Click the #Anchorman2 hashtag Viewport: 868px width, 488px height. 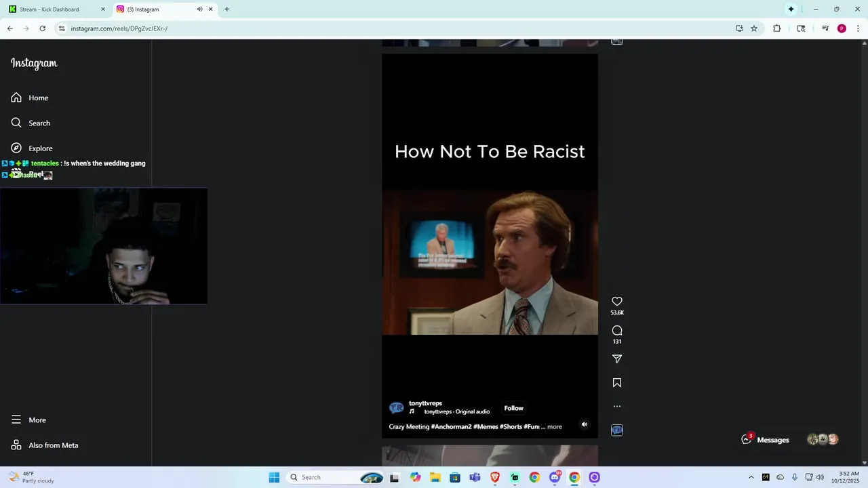pyautogui.click(x=451, y=427)
